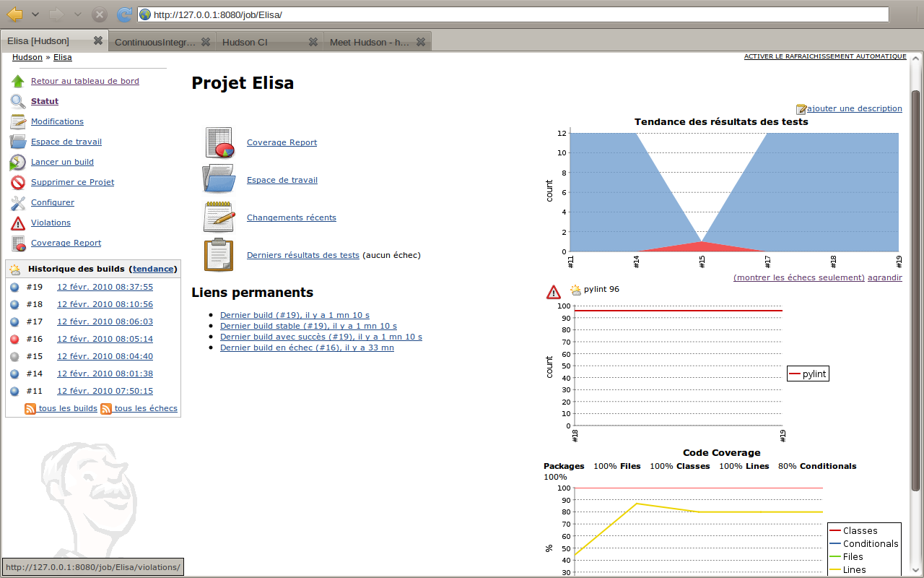Click the Supprimer ce Projet red icon
This screenshot has width=924, height=578.
click(18, 183)
